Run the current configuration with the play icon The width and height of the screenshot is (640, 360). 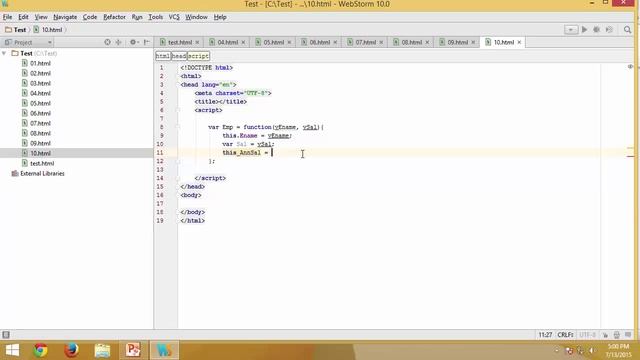click(584, 30)
